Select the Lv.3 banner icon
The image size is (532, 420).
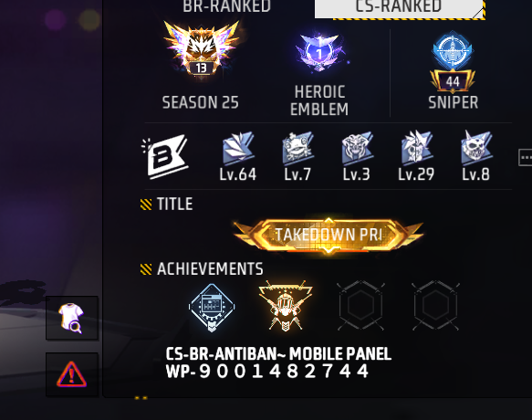click(357, 149)
